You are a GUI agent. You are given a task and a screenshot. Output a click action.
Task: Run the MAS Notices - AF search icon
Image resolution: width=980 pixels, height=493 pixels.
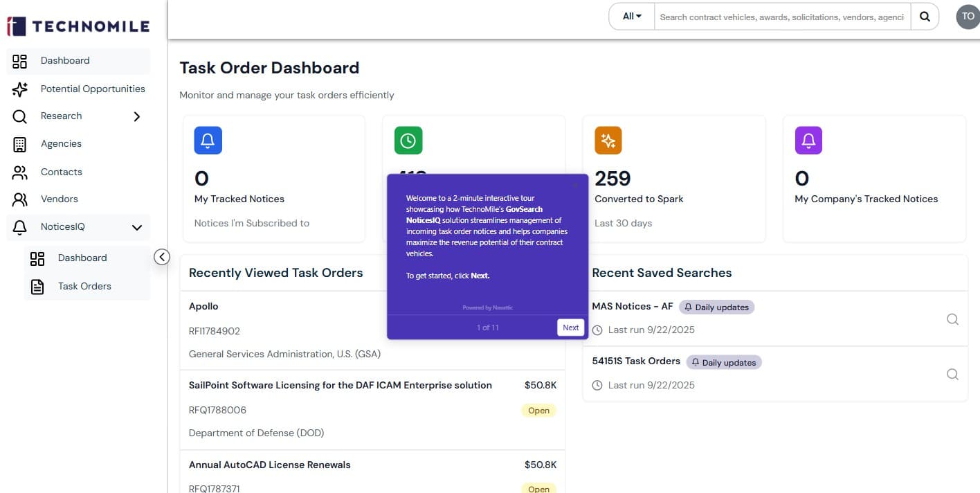[x=952, y=319]
